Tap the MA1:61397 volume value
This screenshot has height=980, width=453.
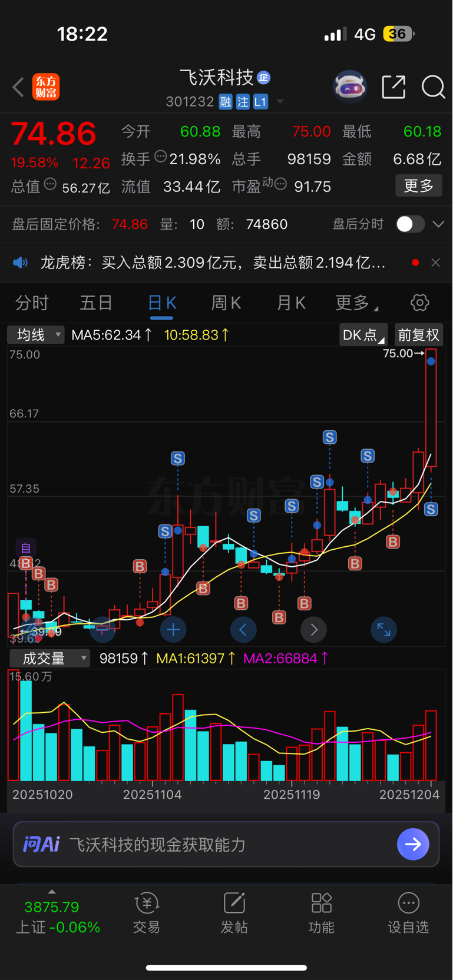coord(196,658)
